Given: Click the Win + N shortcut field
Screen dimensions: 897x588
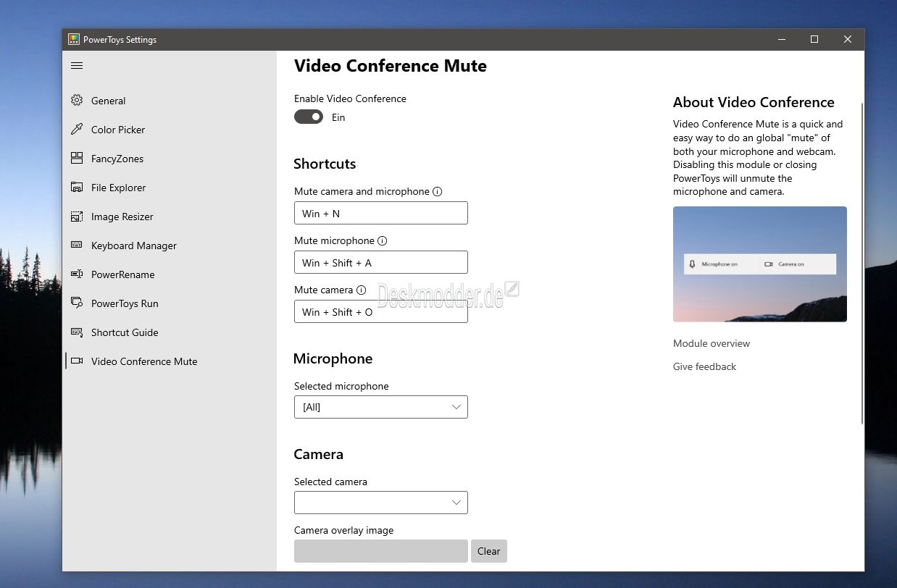Looking at the screenshot, I should tap(381, 213).
